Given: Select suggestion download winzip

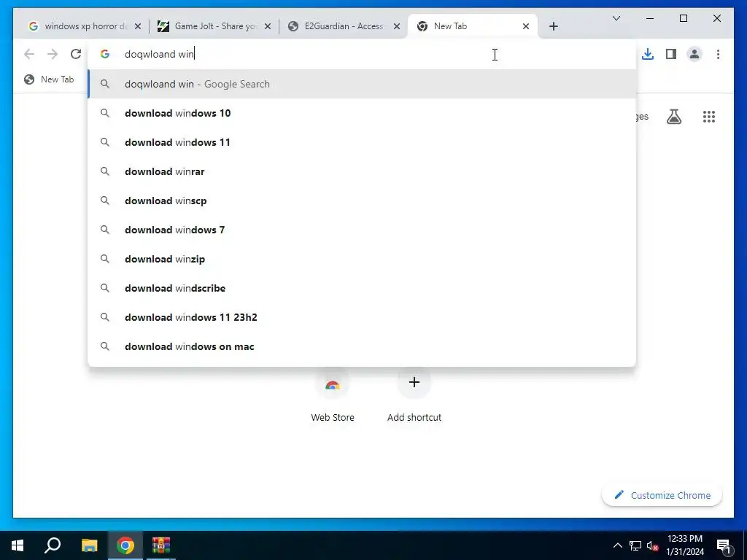Looking at the screenshot, I should 362,259.
